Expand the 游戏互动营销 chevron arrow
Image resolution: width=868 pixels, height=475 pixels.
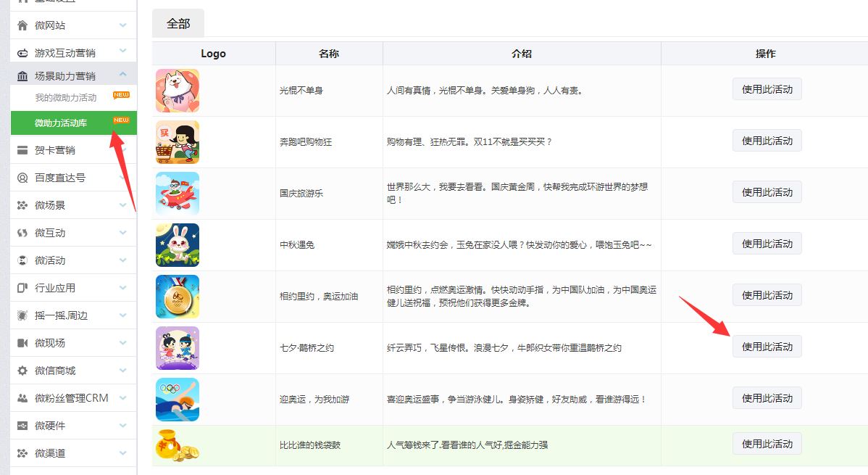coord(123,52)
